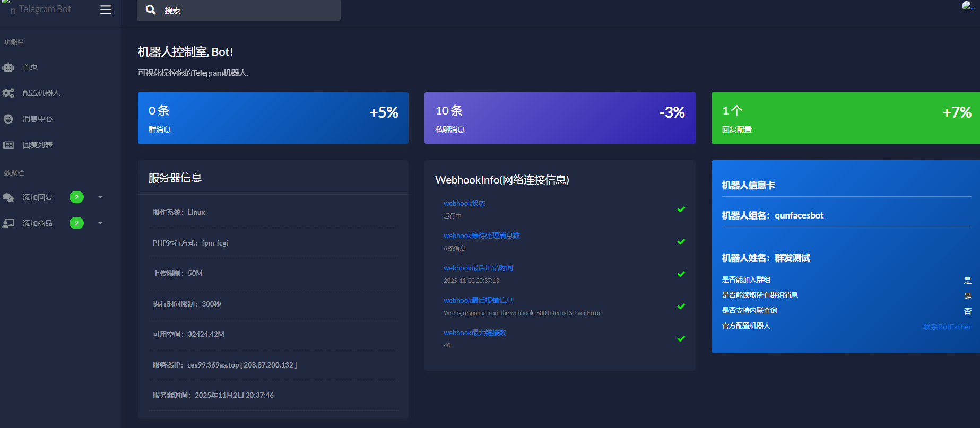Viewport: 980px width, 428px height.
Task: Click the 是否能加入群组 row
Action: [846, 280]
